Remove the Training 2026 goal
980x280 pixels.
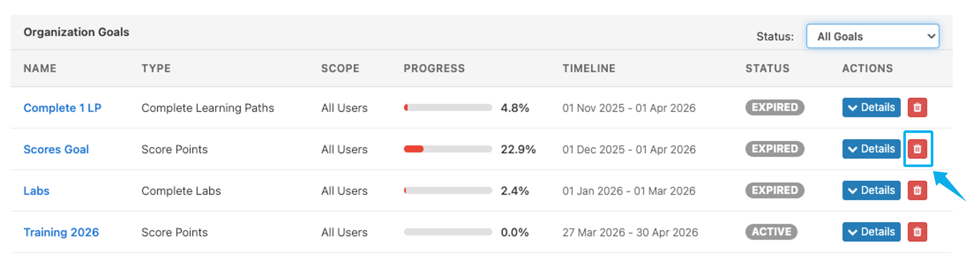pyautogui.click(x=917, y=232)
